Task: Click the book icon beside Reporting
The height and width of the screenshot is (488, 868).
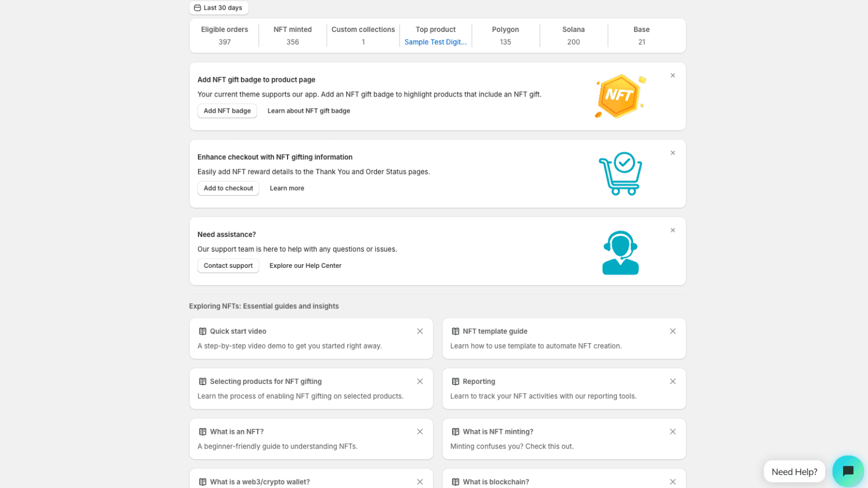Action: tap(455, 381)
